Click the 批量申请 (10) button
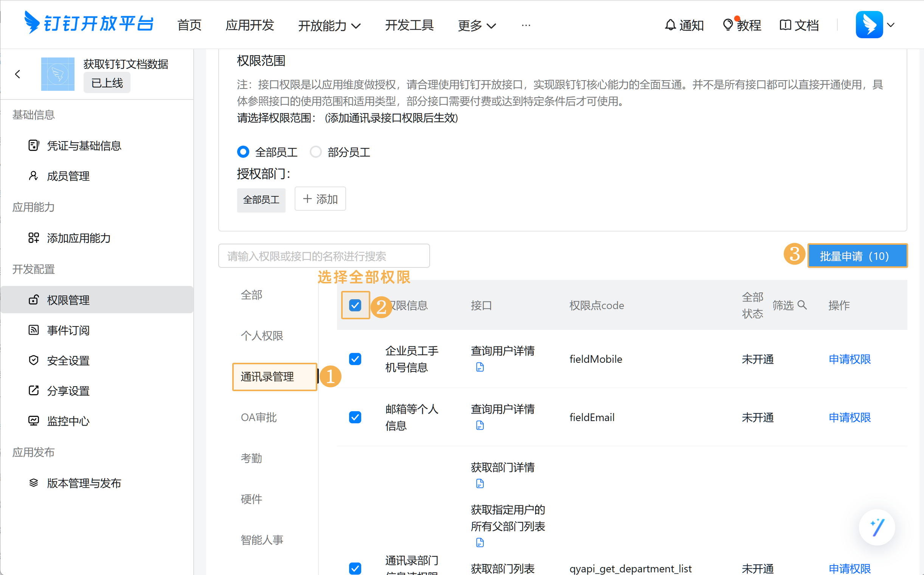This screenshot has height=575, width=924. pos(857,256)
